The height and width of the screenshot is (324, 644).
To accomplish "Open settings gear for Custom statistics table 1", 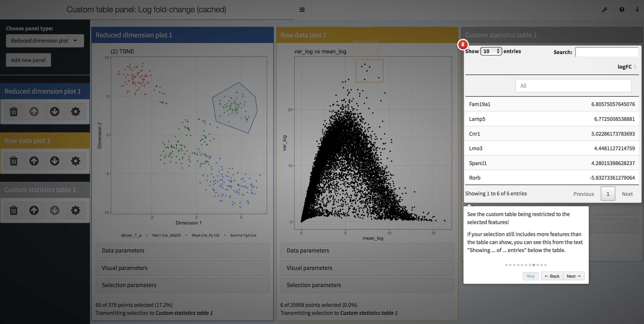I will click(x=75, y=210).
